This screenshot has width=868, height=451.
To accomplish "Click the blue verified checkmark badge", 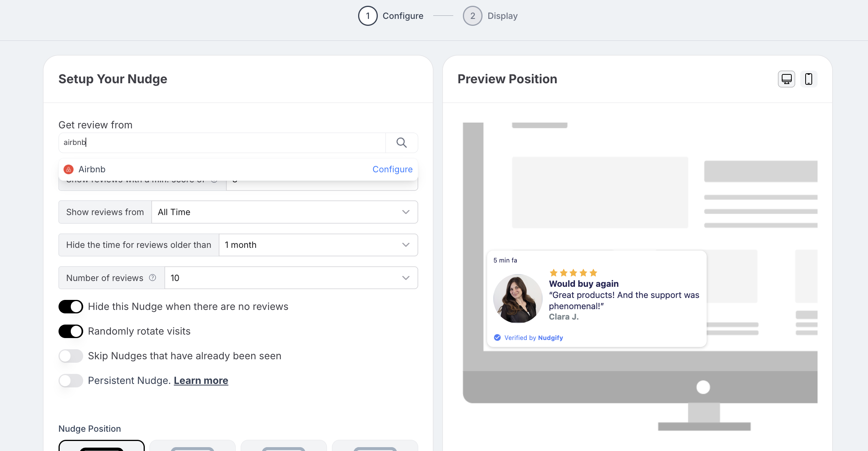I will [x=497, y=338].
